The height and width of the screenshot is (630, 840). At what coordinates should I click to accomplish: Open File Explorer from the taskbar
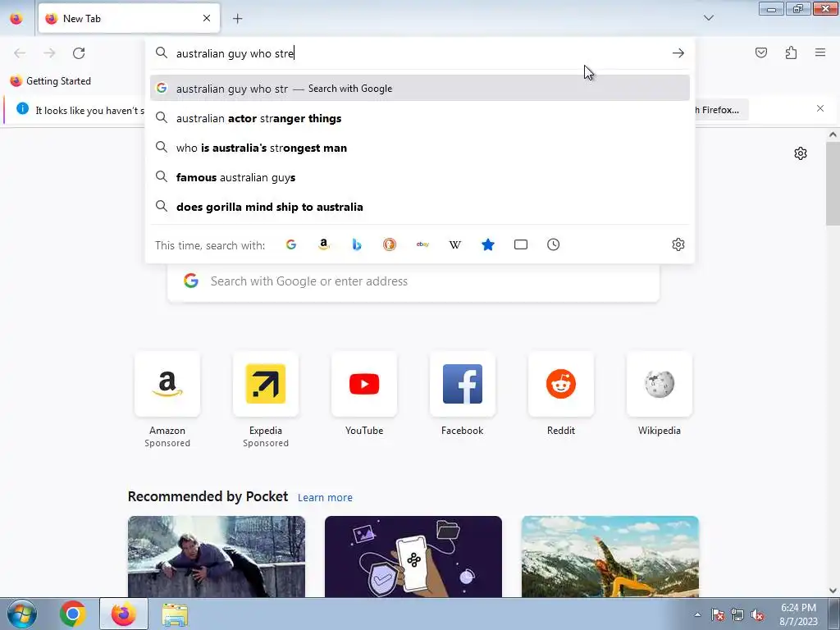pyautogui.click(x=175, y=614)
